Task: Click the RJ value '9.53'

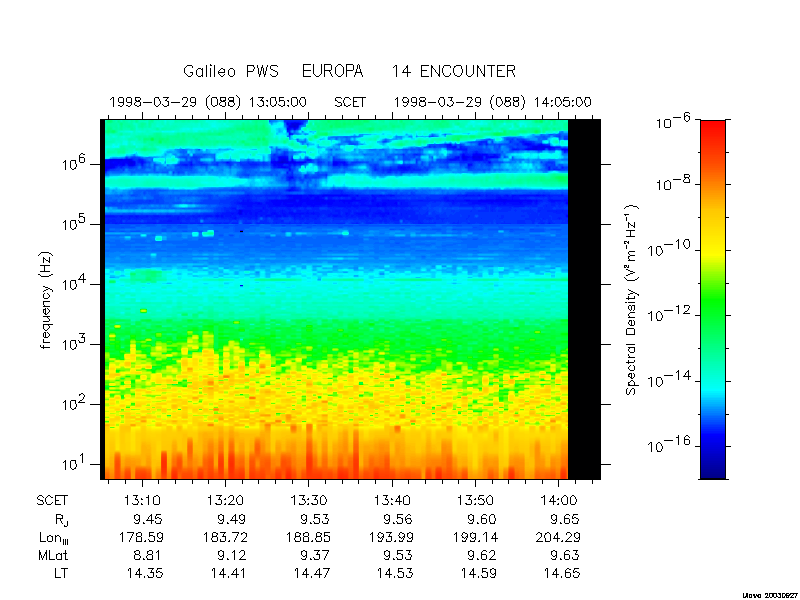Action: [314, 519]
